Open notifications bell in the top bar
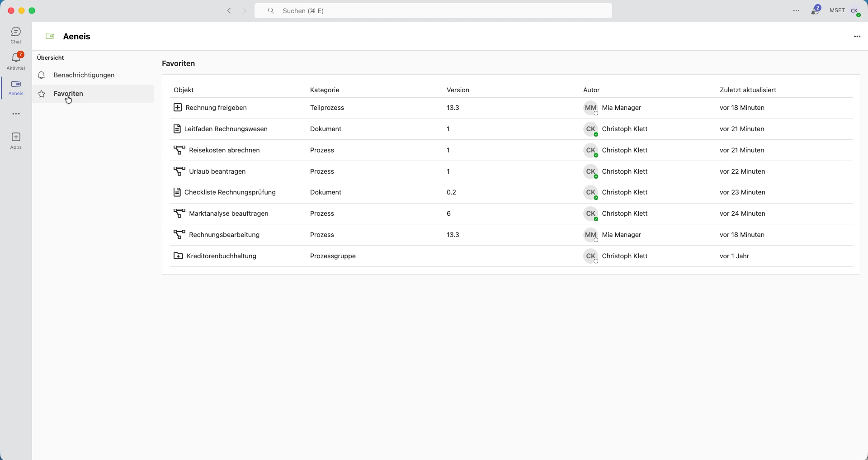The height and width of the screenshot is (460, 868). 816,10
